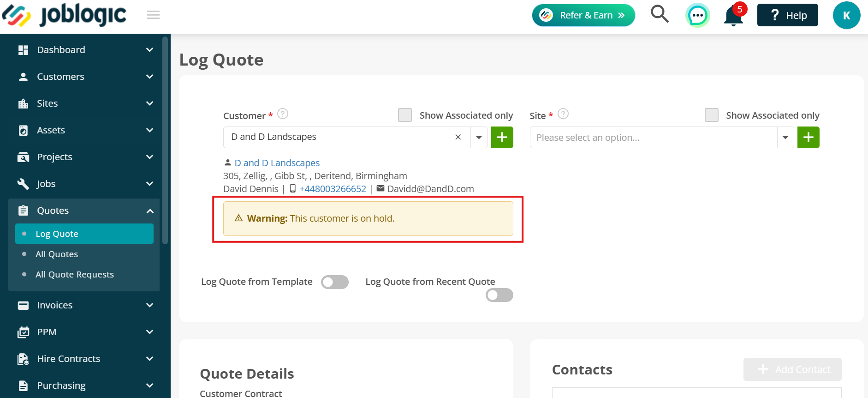Open the Purchasing menu item
The height and width of the screenshot is (398, 868).
click(x=84, y=386)
